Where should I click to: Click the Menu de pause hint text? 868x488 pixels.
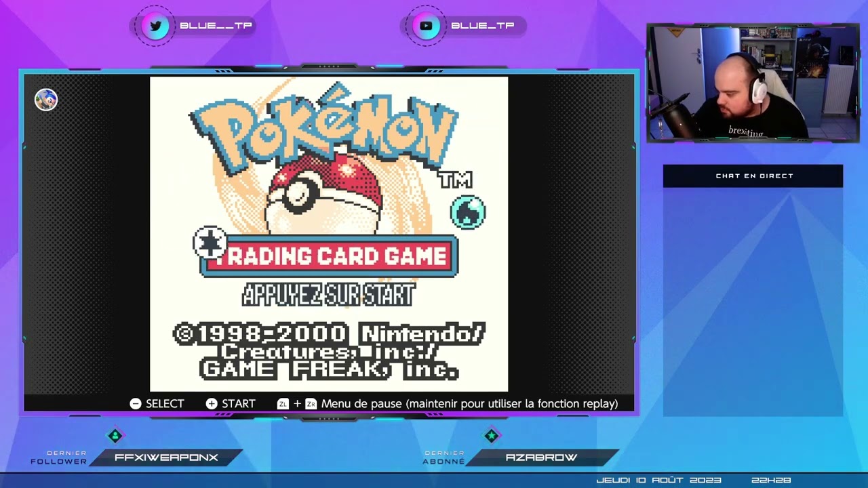point(469,403)
